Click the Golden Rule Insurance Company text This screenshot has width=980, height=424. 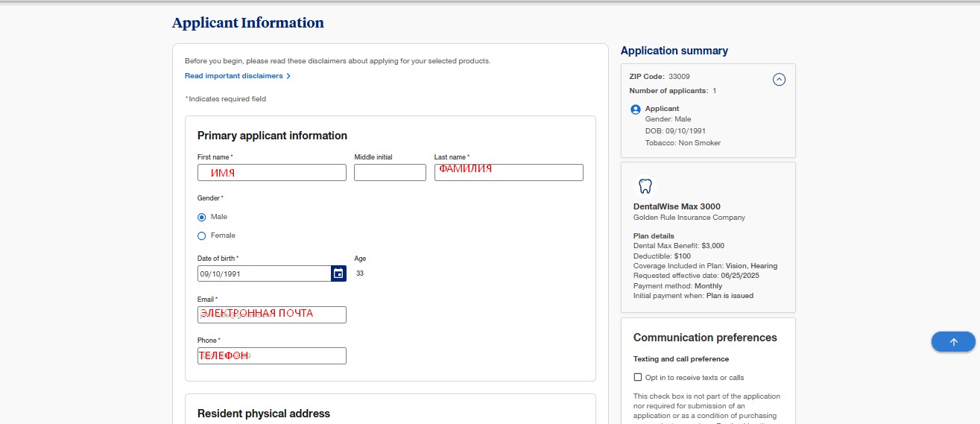689,218
